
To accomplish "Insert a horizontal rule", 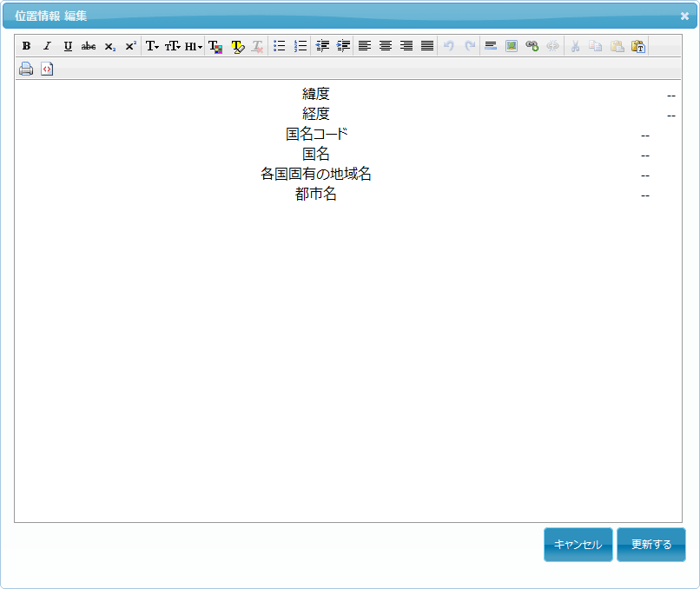I will point(491,46).
